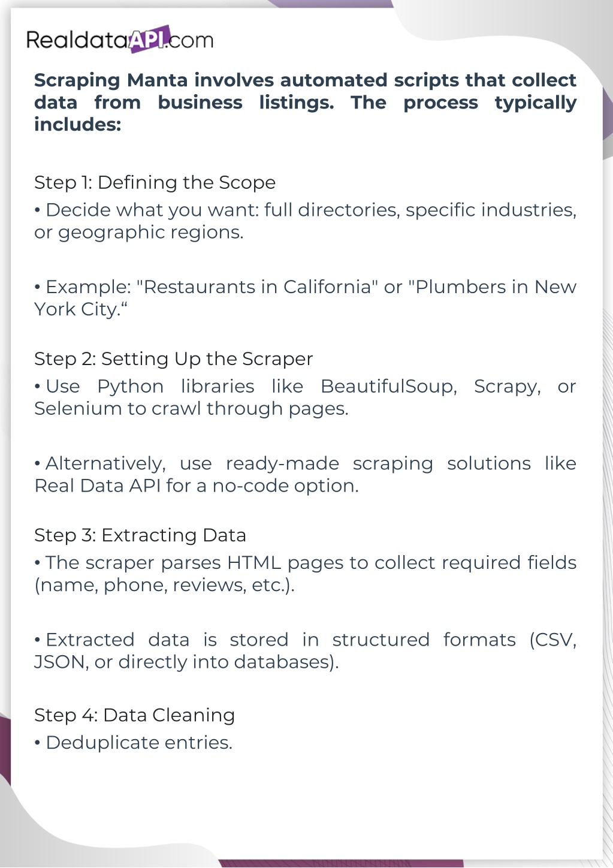Click the "Real Data API" text mention

tap(98, 486)
